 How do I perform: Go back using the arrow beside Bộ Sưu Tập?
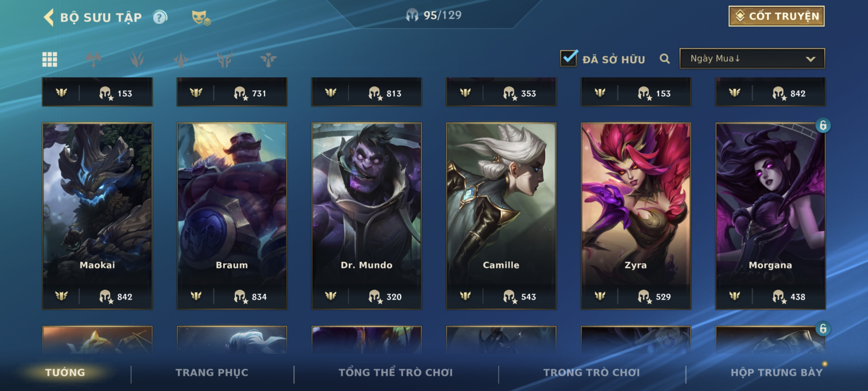[x=49, y=17]
